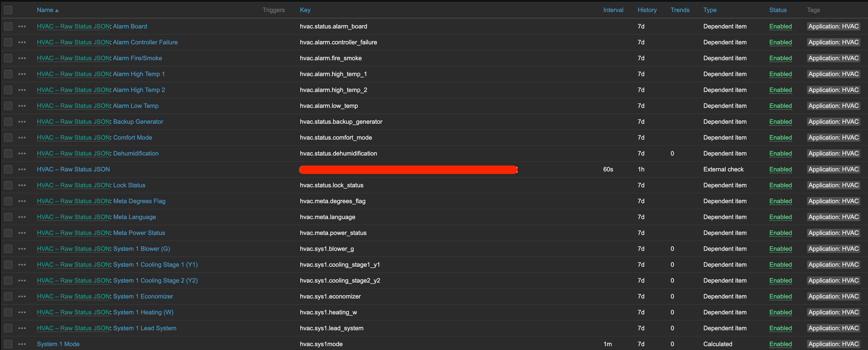
Task: Sort the list by Interval column
Action: pyautogui.click(x=613, y=10)
